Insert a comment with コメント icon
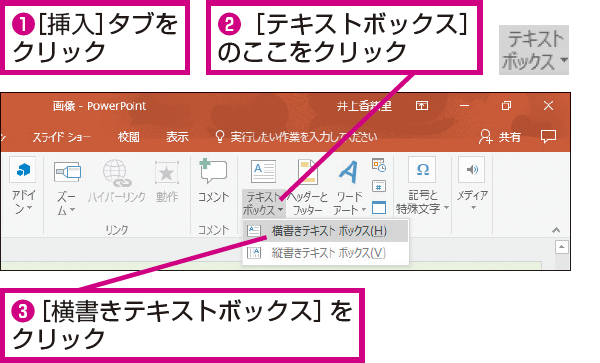Viewport: 600px width, 363px height. coord(213,171)
